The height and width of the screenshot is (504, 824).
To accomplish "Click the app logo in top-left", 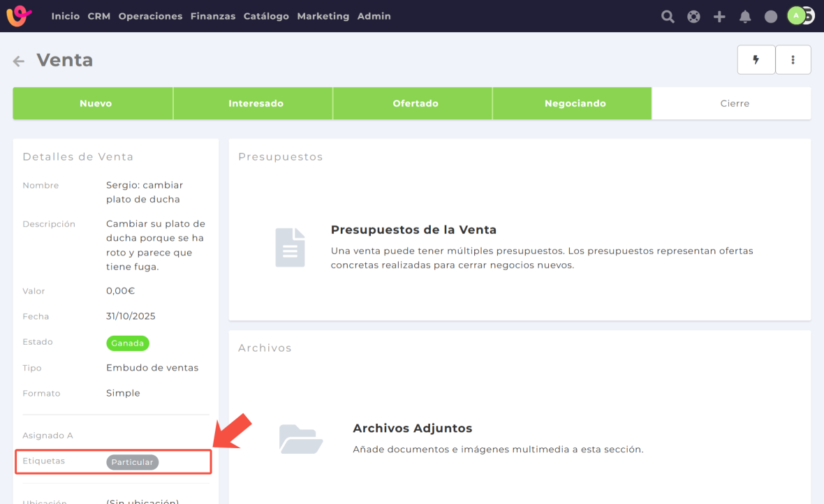I will coord(19,16).
